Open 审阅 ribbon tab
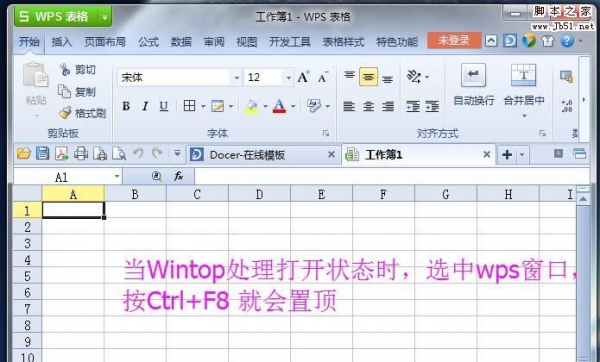The width and height of the screenshot is (600, 362). [214, 42]
